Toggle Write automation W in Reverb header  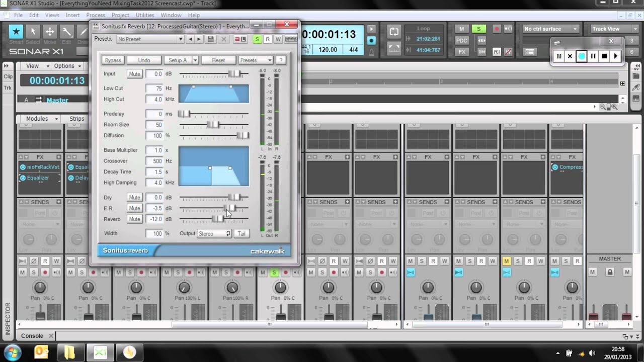click(278, 39)
